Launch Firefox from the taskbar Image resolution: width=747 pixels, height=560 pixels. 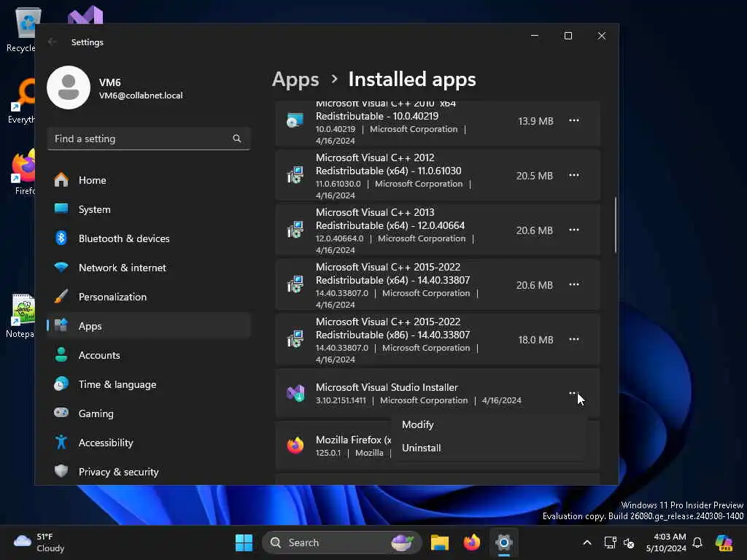472,542
